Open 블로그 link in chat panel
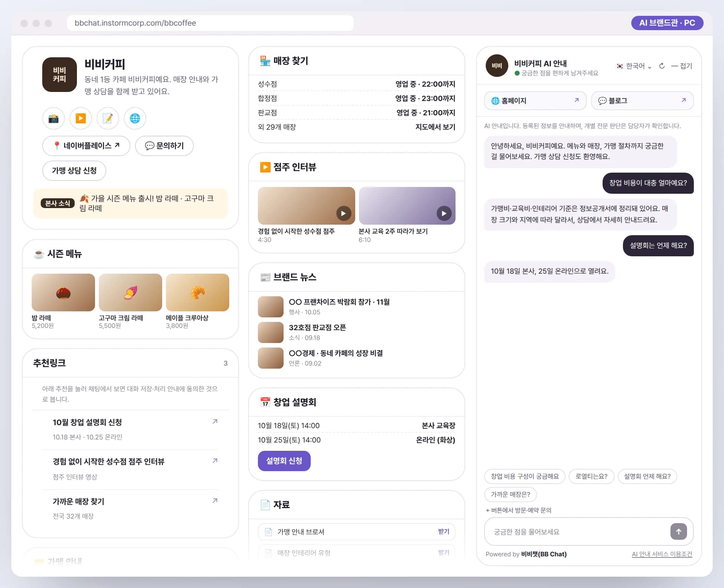Viewport: 724px width, 588px height. (x=642, y=101)
